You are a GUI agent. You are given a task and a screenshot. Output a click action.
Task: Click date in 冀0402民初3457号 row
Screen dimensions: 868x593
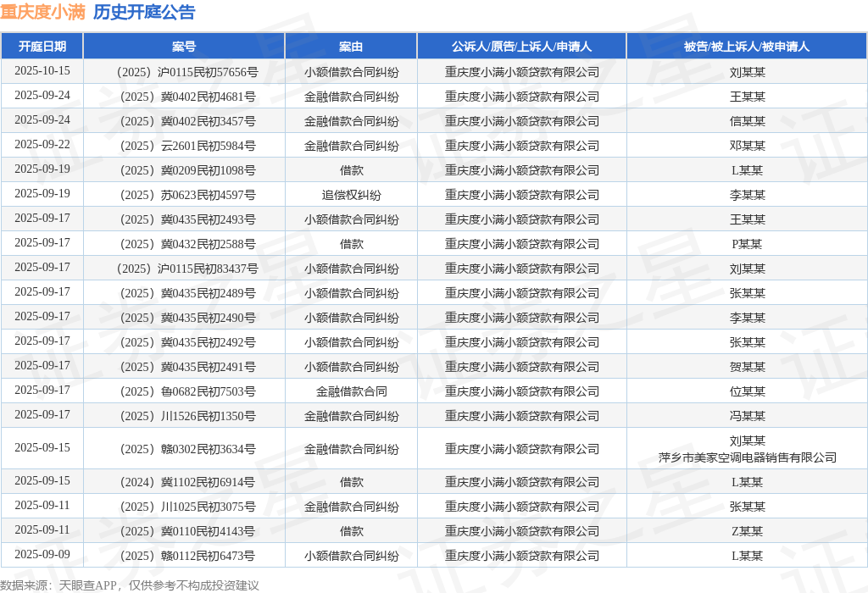click(42, 119)
